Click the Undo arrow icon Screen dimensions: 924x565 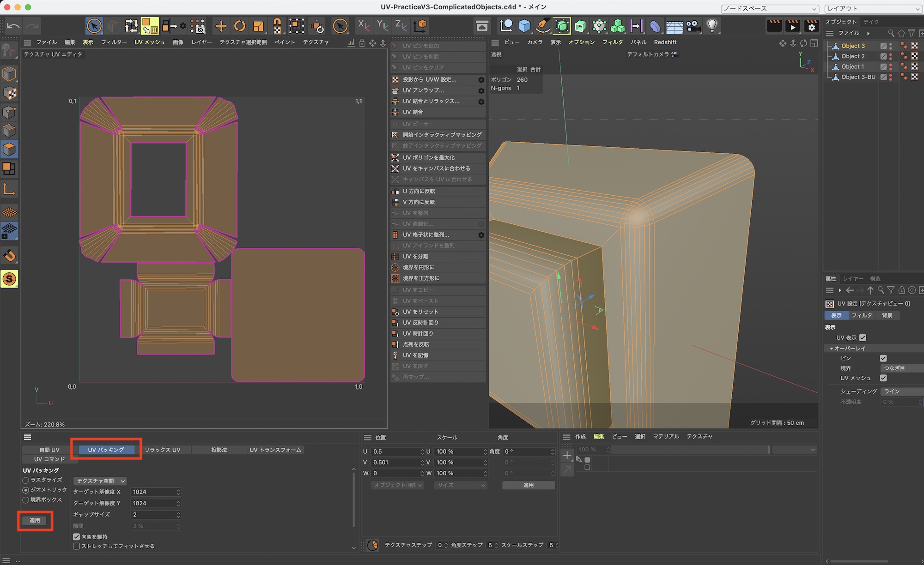point(13,26)
